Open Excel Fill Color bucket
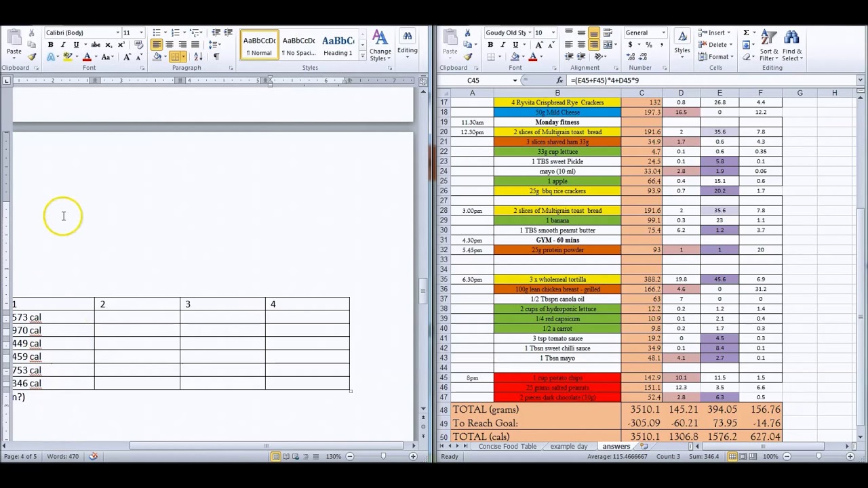The image size is (868, 488). pyautogui.click(x=515, y=57)
